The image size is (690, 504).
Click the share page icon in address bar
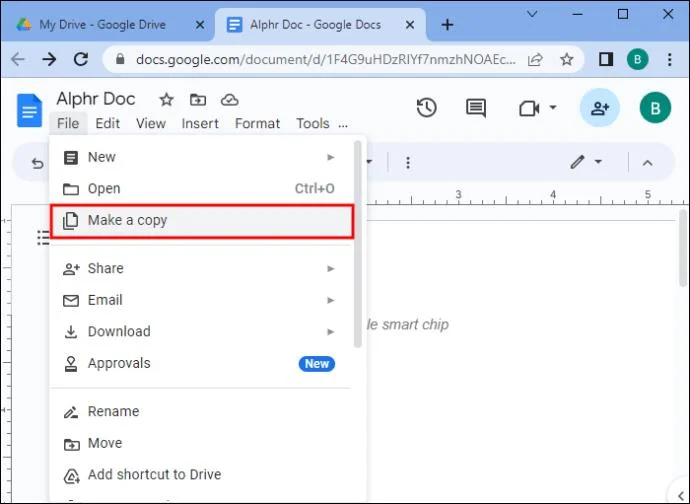click(535, 59)
